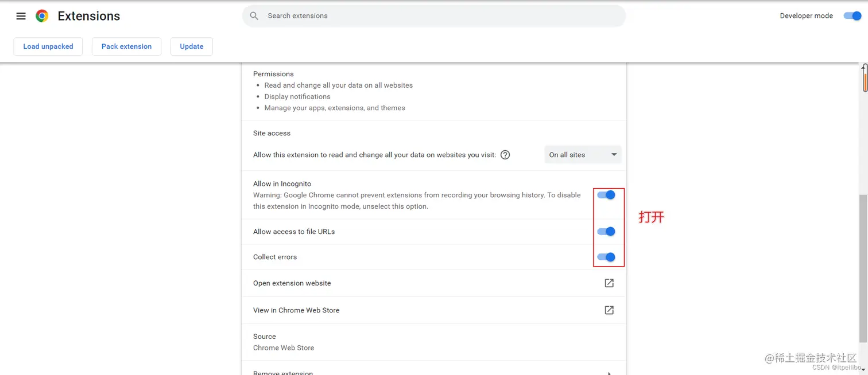The width and height of the screenshot is (868, 375).
Task: Click the Load unpacked button
Action: point(48,46)
